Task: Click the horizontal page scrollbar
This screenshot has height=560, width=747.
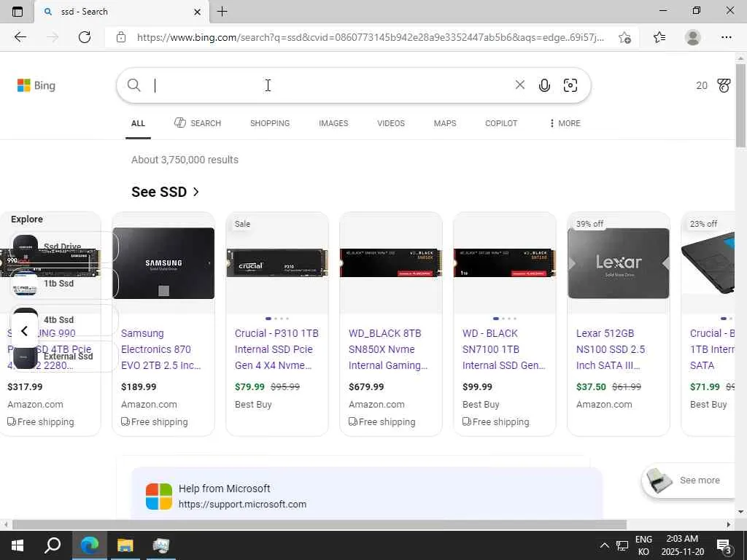Action: coord(320,524)
